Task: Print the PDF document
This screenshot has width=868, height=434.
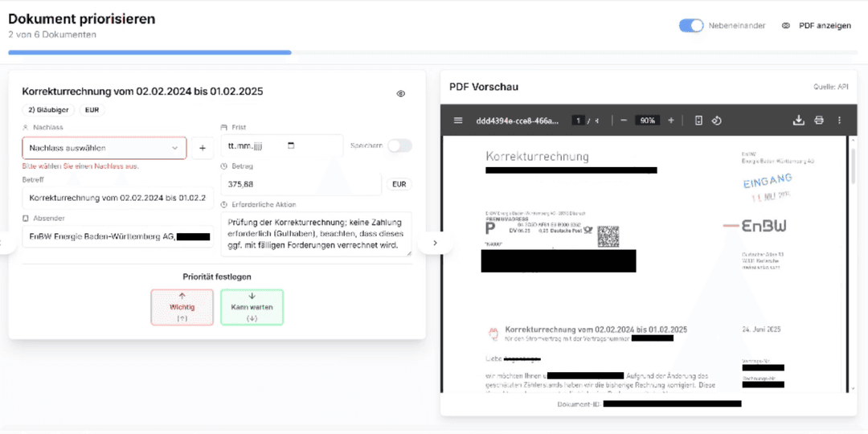Action: pyautogui.click(x=819, y=121)
